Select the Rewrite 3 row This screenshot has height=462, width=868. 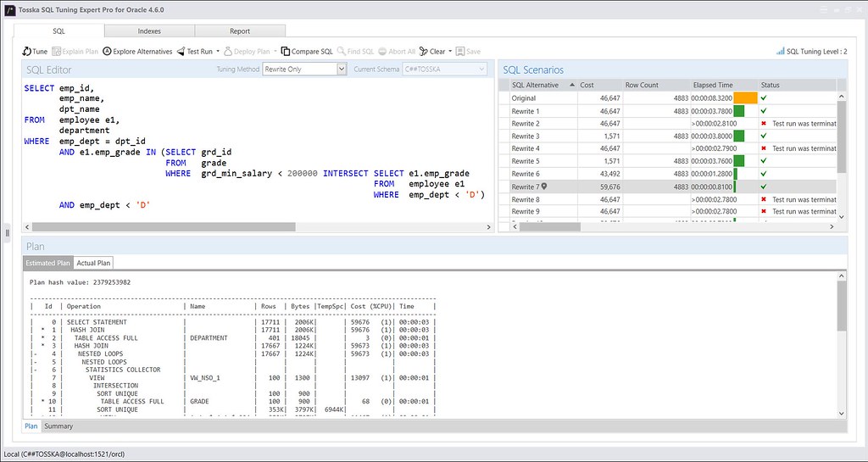click(x=667, y=136)
